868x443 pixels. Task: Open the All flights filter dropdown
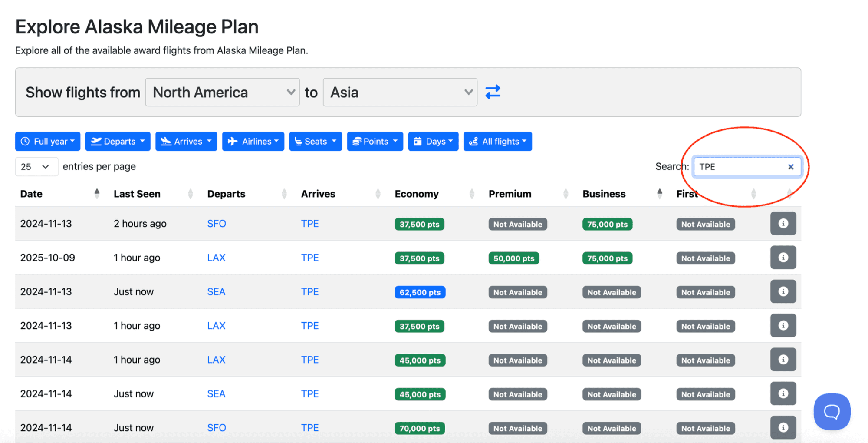[498, 142]
